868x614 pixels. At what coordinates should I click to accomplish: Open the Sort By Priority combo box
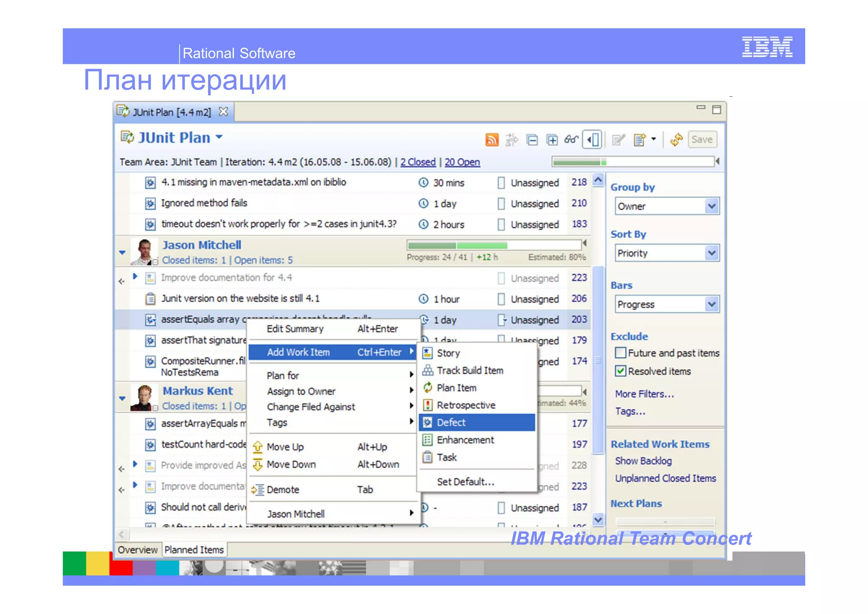pos(667,253)
